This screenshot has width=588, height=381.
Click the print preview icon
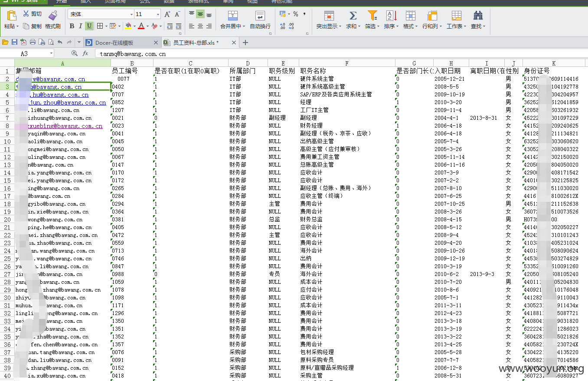click(51, 42)
